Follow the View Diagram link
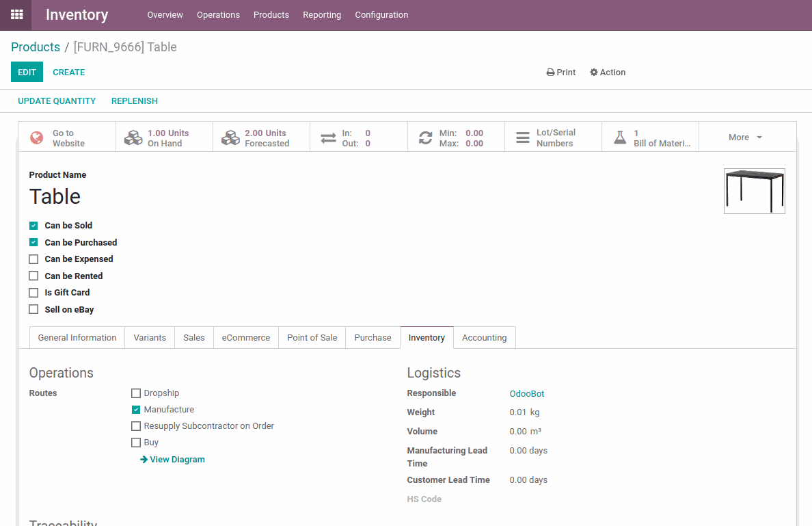The height and width of the screenshot is (526, 812). 173,460
